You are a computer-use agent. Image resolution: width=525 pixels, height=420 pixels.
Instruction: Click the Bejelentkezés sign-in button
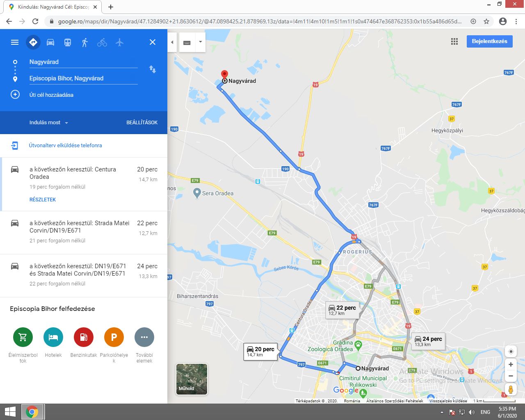point(489,41)
